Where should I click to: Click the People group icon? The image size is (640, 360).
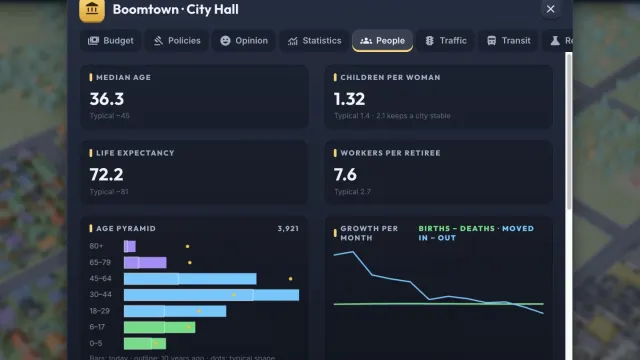click(x=366, y=41)
